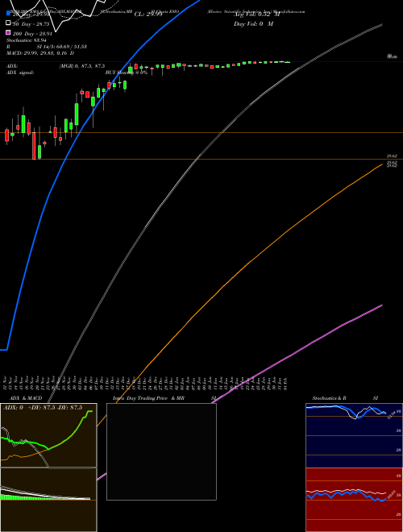The image size is (403, 532).
Task: Click the 'Stochastics & R' panel title
Action: [329, 398]
